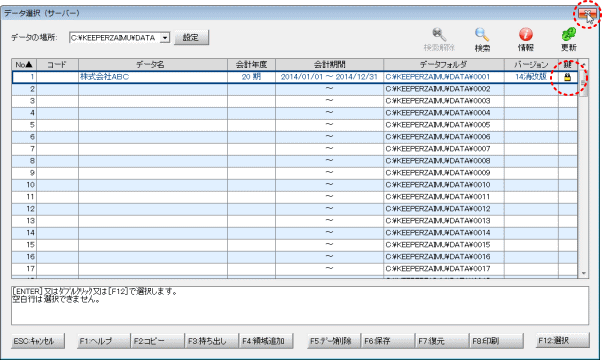Click the 設定 button
The height and width of the screenshot is (360, 602).
[x=191, y=38]
